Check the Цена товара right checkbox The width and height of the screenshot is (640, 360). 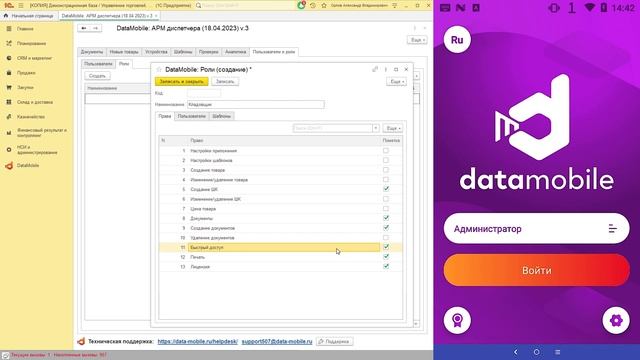click(x=386, y=209)
